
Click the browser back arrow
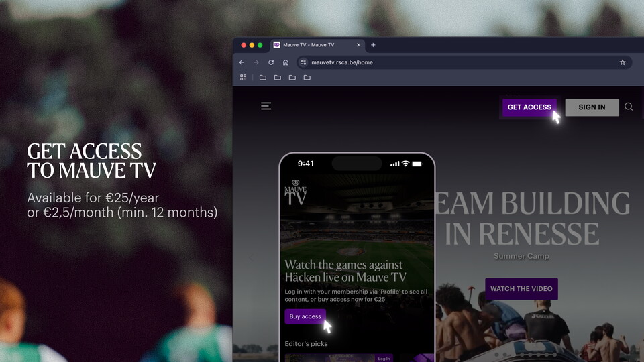click(x=242, y=62)
